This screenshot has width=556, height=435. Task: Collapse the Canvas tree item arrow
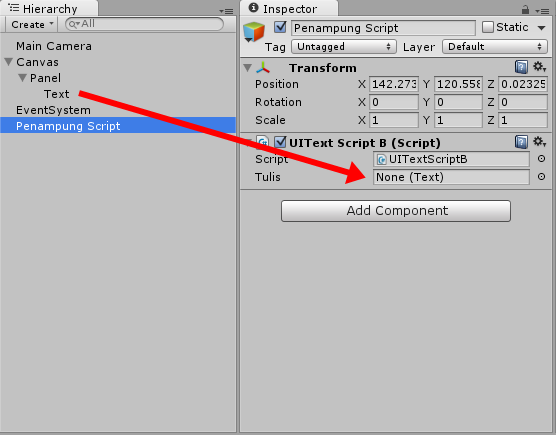pos(9,62)
